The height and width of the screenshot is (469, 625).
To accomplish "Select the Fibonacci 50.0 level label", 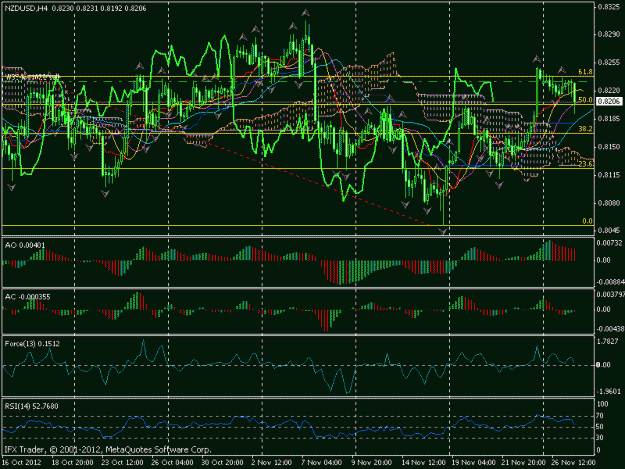I will coord(585,100).
